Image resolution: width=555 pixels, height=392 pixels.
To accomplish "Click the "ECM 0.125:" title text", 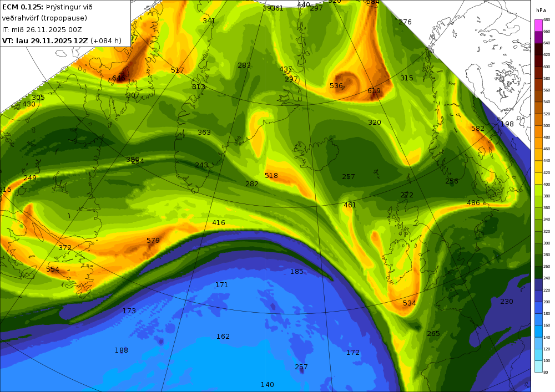I will coord(23,7).
